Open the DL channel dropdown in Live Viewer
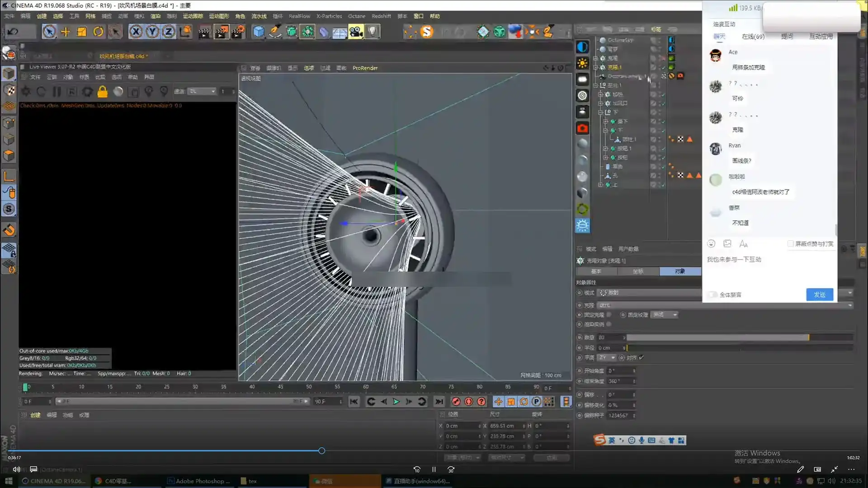The width and height of the screenshot is (868, 488). coord(202,91)
